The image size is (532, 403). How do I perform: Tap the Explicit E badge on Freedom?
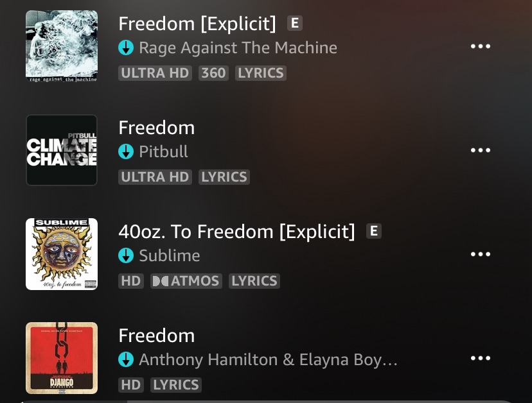(x=295, y=23)
